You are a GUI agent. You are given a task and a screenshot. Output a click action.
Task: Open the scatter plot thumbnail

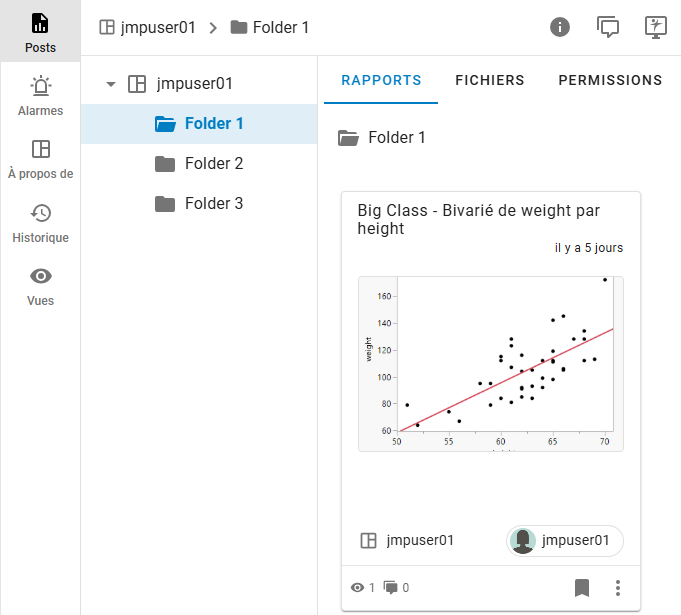[x=490, y=364]
